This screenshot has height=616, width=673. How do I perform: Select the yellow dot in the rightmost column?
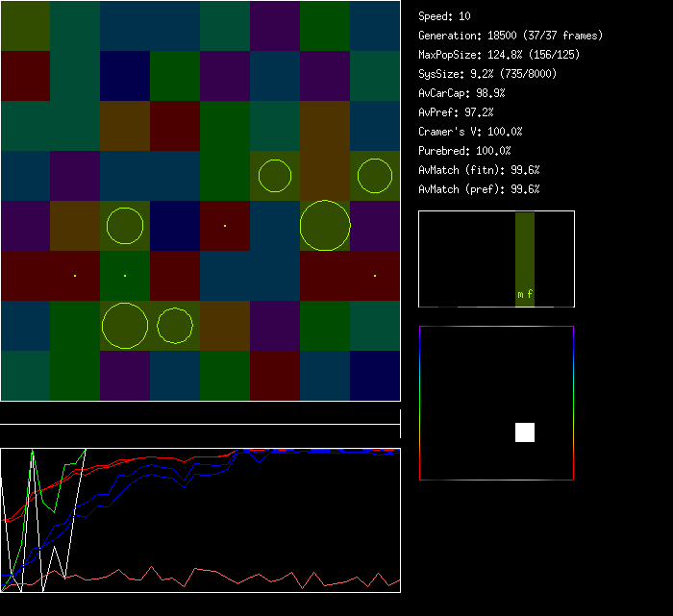[x=375, y=276]
